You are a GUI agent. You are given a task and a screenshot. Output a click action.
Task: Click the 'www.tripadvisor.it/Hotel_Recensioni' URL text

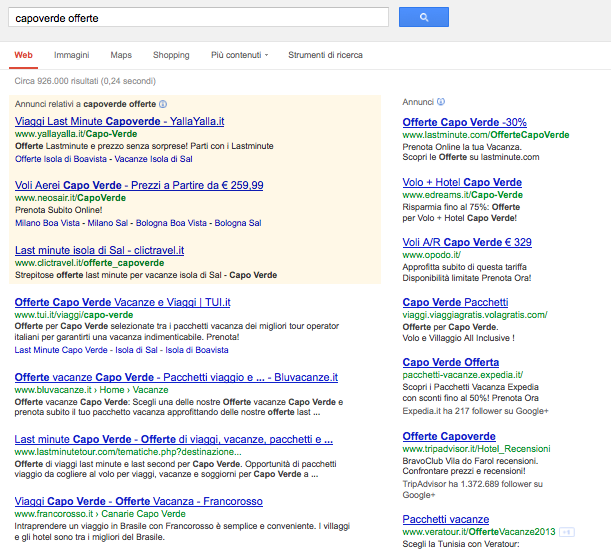click(x=476, y=449)
